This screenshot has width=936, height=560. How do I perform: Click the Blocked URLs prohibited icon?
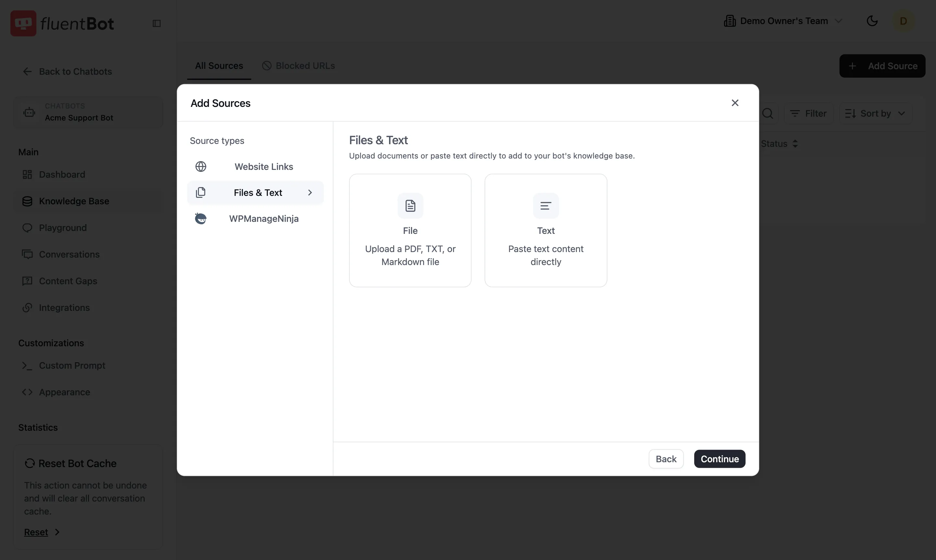pos(266,66)
